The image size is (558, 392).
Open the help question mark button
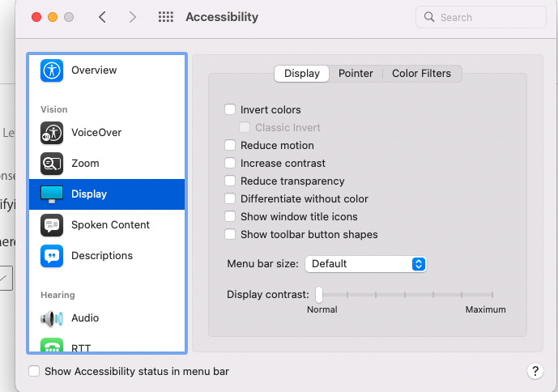click(535, 371)
